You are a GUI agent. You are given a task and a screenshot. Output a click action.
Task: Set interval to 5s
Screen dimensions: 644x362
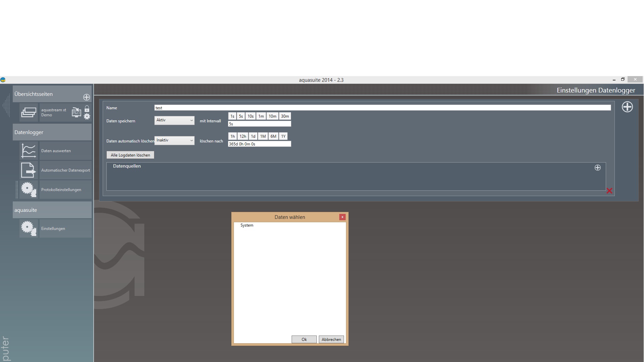point(241,116)
